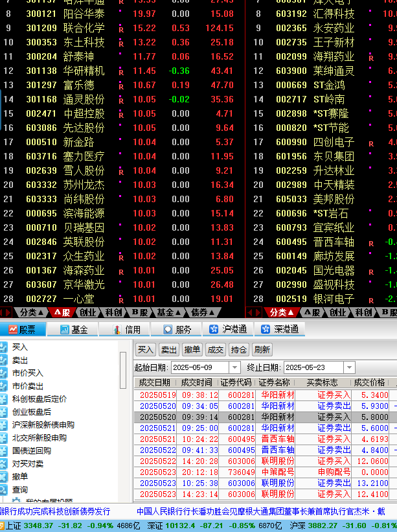Select the 创业 tab in right panel
397x532 pixels.
tap(337, 312)
